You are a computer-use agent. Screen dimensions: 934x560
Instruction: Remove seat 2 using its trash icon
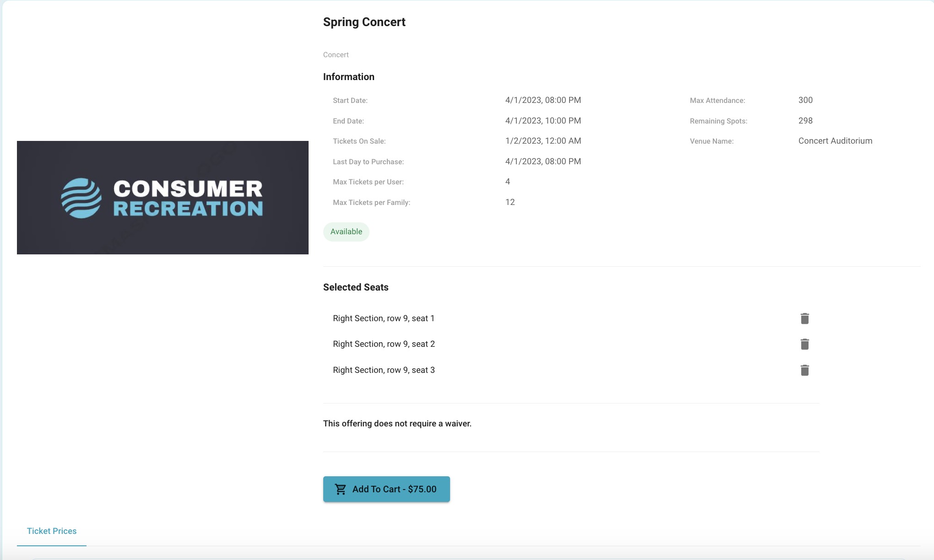[804, 344]
